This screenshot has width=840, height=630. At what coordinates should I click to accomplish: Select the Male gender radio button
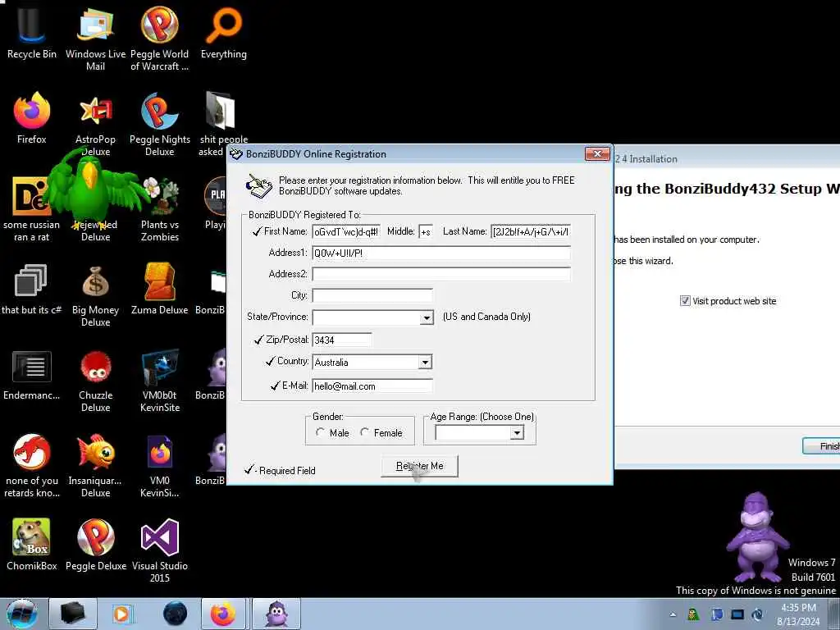(321, 432)
